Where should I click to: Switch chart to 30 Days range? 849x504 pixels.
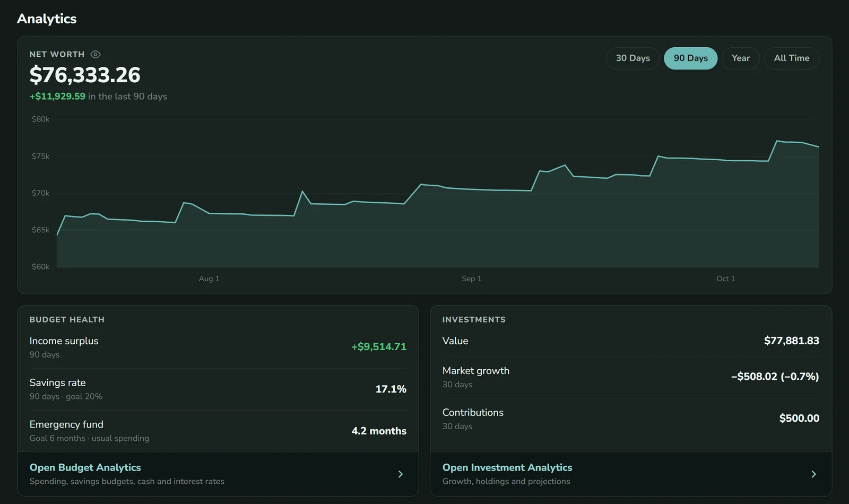pos(633,58)
